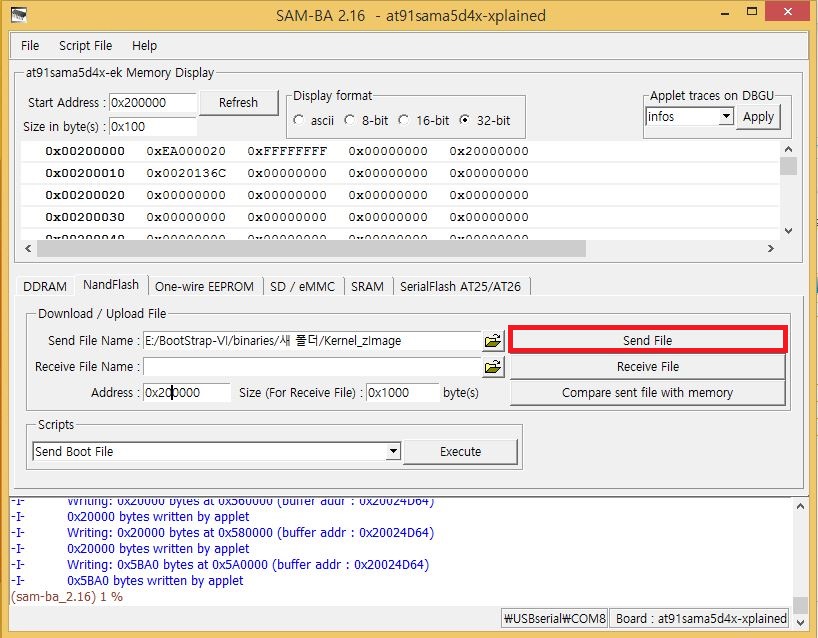Click the Refresh button

coord(238,102)
